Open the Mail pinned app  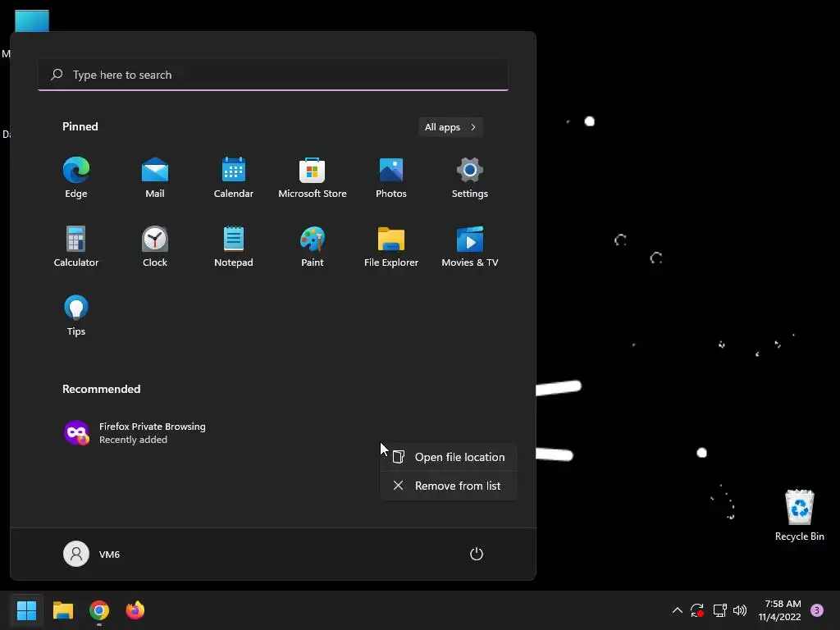pyautogui.click(x=155, y=178)
